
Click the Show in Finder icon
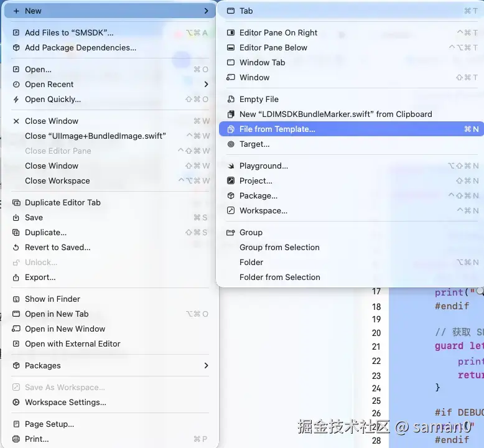coord(16,299)
